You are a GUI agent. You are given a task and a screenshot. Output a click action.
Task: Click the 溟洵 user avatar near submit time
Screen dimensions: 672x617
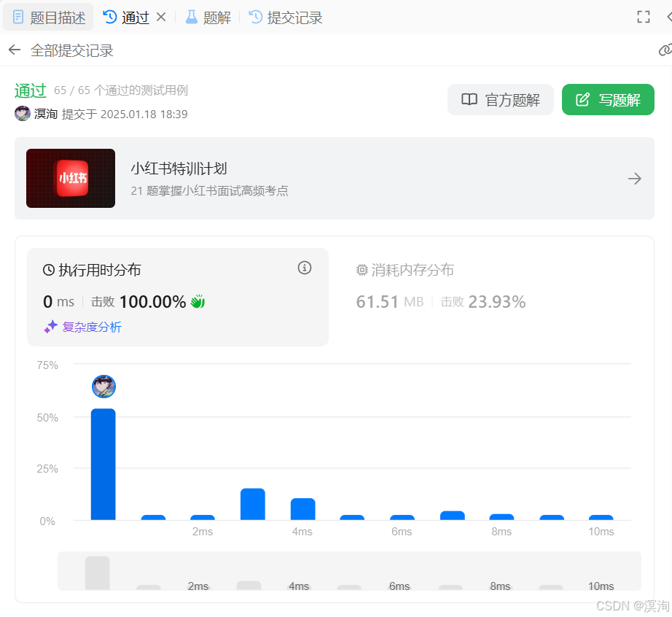pos(23,114)
